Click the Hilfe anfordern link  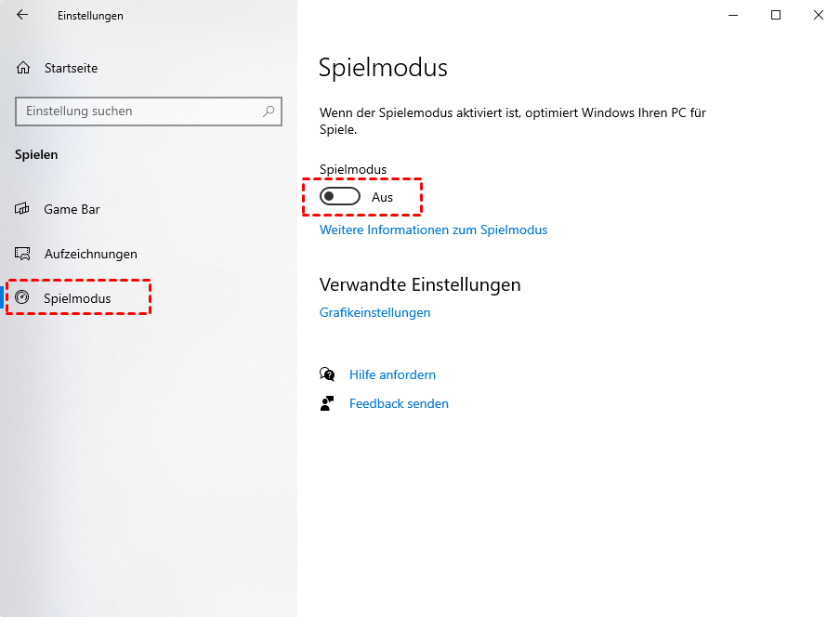point(392,374)
